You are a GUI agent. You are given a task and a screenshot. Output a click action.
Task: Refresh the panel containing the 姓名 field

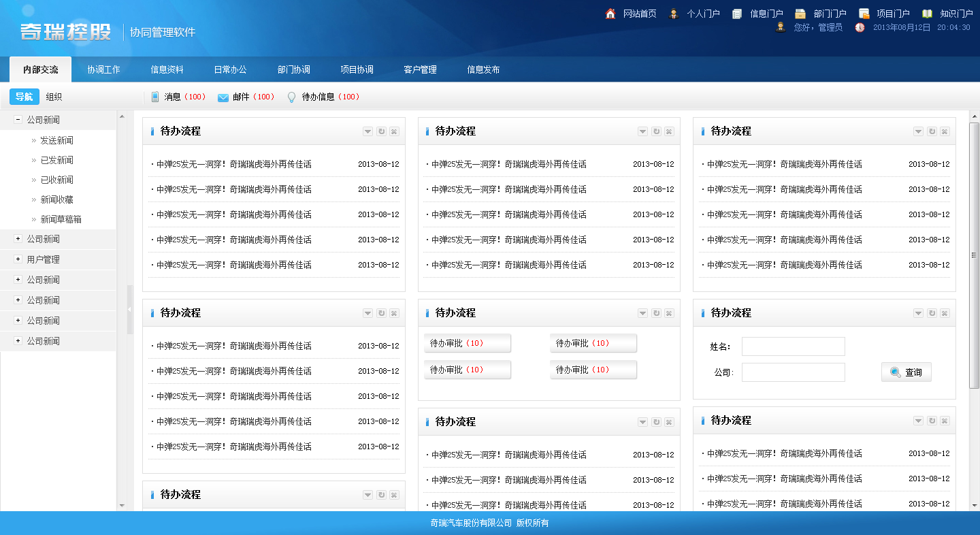point(932,313)
